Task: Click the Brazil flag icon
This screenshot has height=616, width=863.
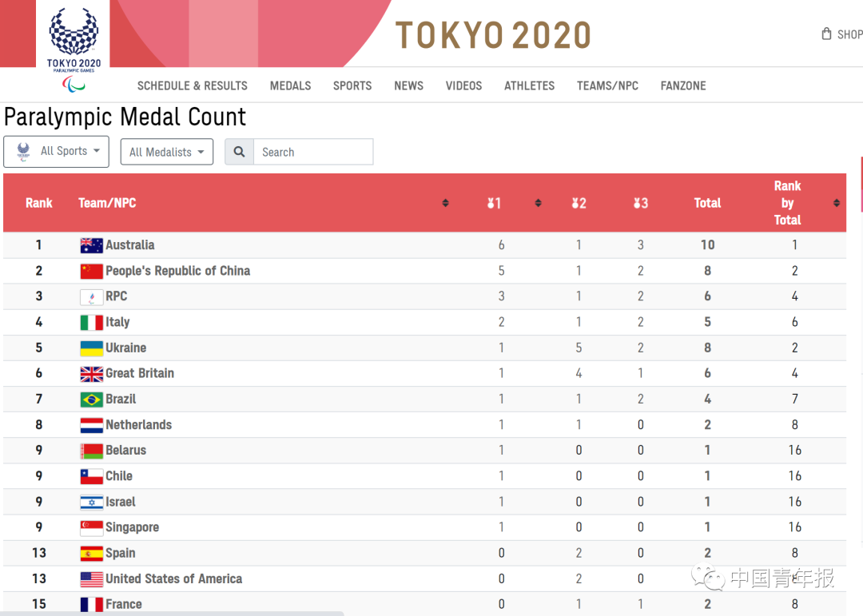Action: pos(91,399)
